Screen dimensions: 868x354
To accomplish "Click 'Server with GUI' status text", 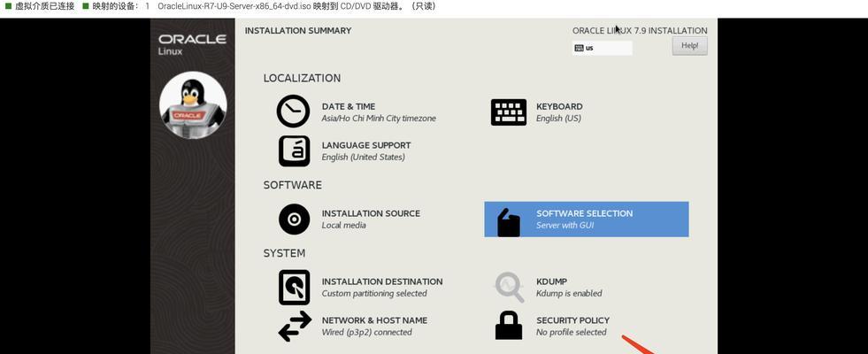I will [565, 226].
